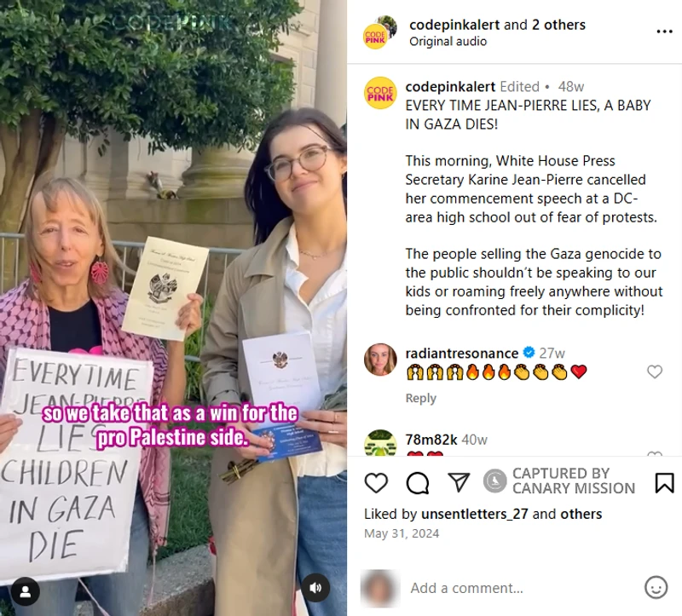Open the radiantresonance profile picture
The image size is (682, 616).
[x=380, y=360]
